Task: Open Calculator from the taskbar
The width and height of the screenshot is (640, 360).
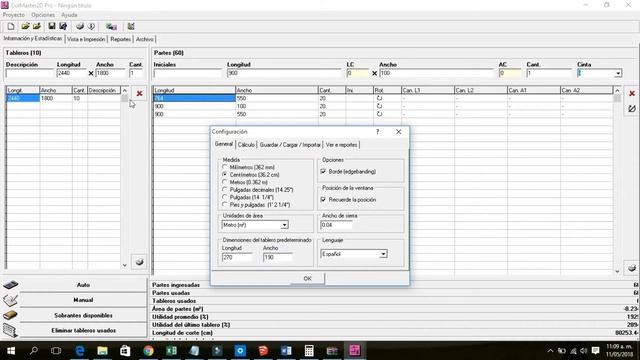Action: 309,351
